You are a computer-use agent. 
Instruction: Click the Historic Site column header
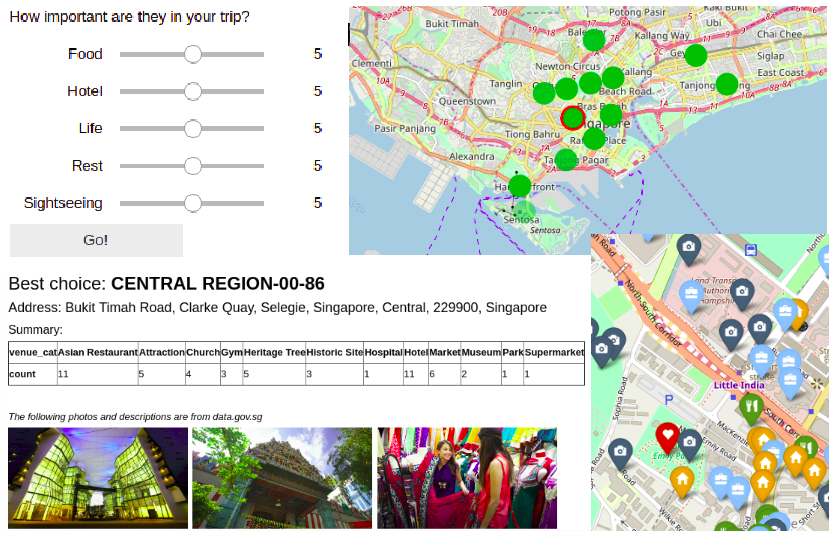(x=334, y=352)
